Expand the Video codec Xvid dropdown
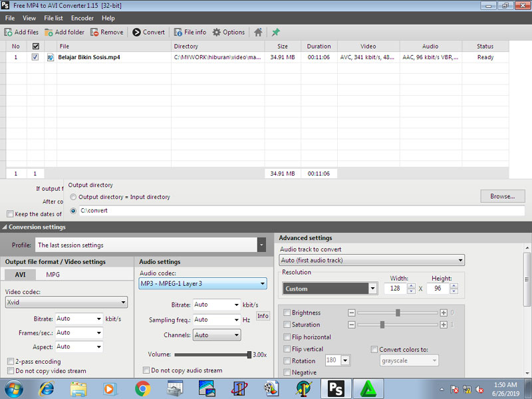This screenshot has width=532, height=399. point(123,302)
